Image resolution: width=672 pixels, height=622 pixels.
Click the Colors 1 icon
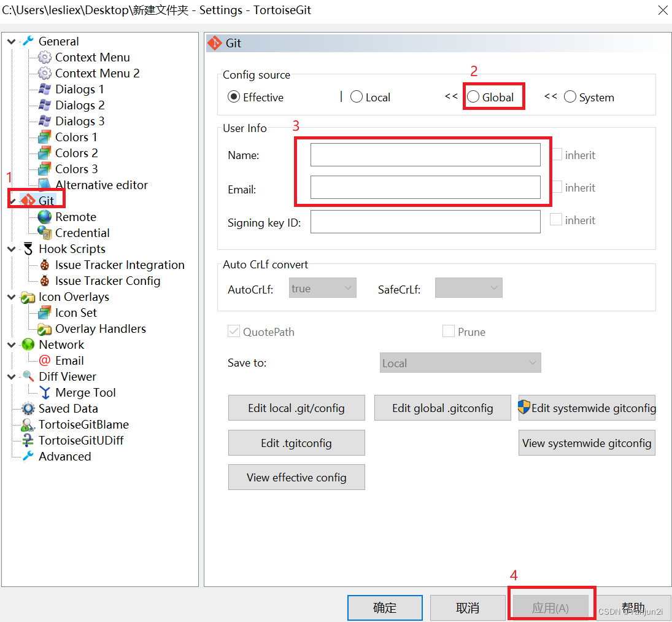point(45,137)
